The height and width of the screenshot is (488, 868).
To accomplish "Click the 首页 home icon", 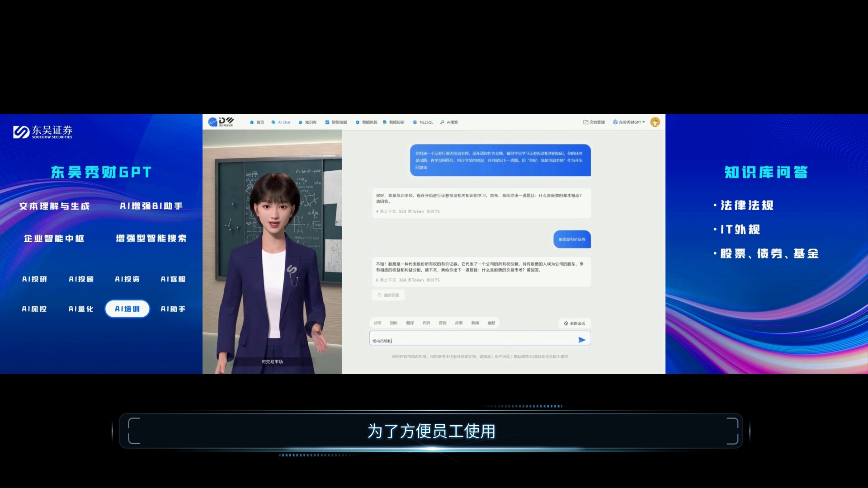I will [252, 122].
